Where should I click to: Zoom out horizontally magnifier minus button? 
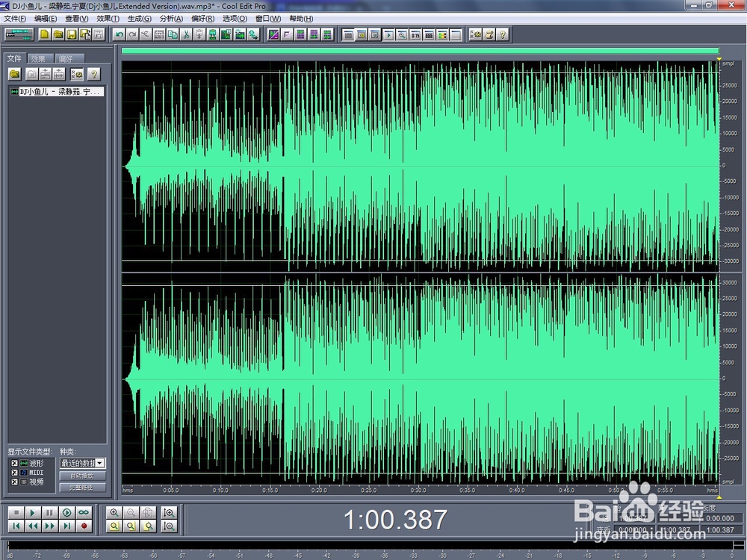tap(131, 512)
